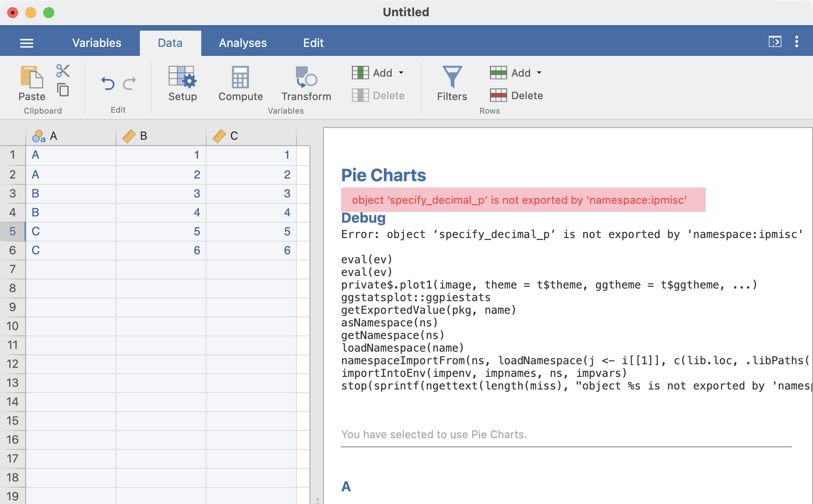Open the hamburger main menu
This screenshot has height=504, width=813.
(27, 43)
